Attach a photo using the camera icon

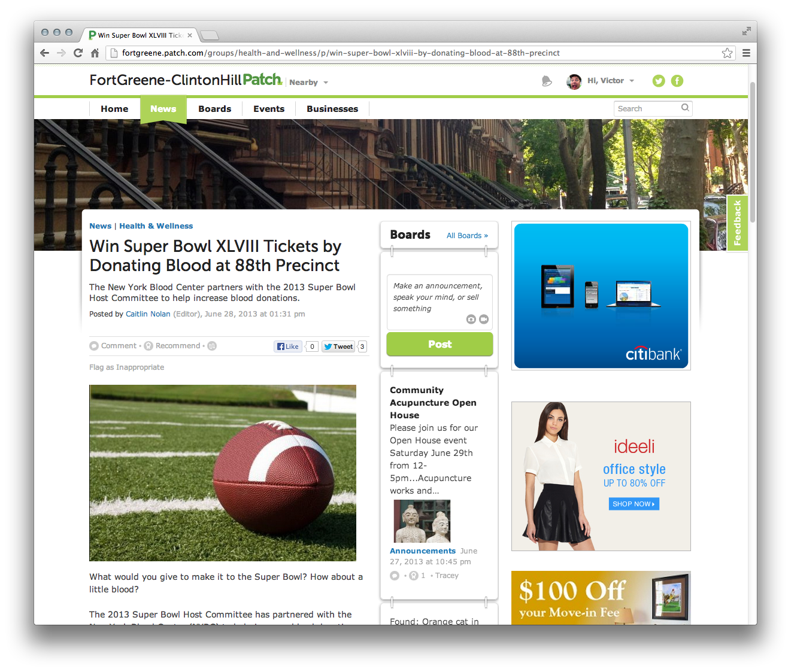[471, 320]
